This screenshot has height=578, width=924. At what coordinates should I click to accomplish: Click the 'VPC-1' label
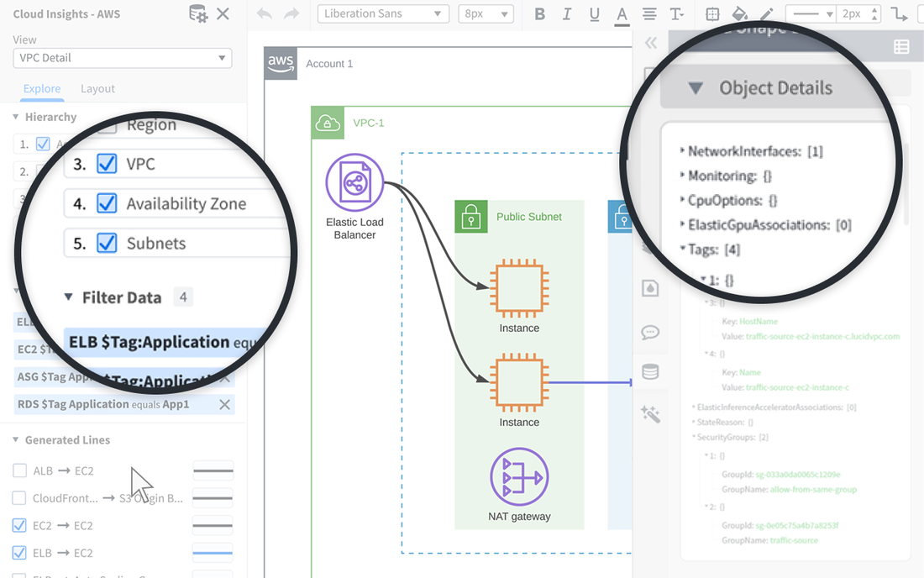(x=368, y=123)
